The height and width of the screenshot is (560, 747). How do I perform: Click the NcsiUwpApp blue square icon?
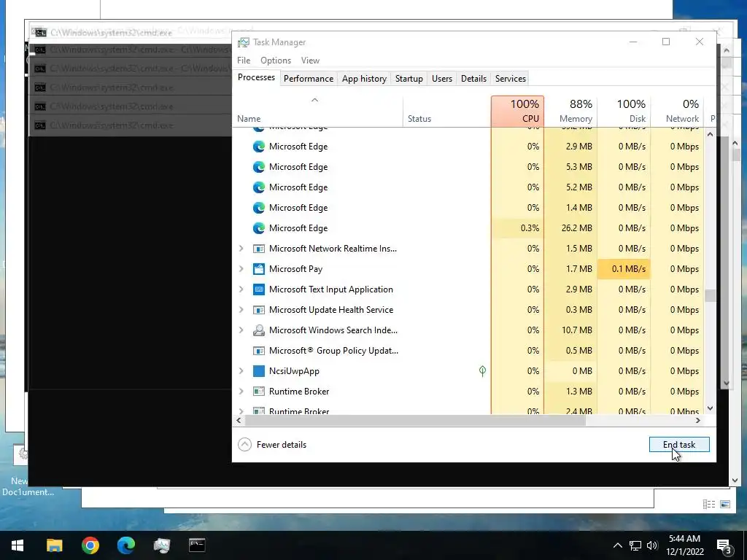(x=259, y=371)
